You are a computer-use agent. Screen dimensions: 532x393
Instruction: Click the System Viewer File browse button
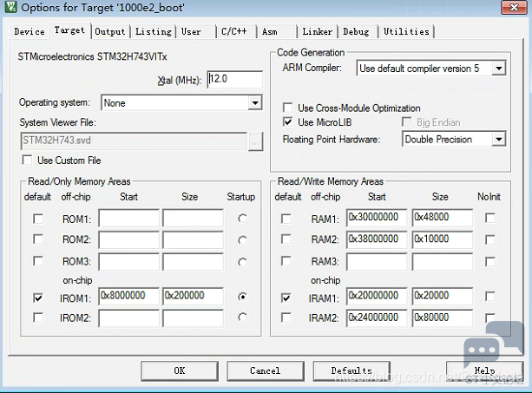255,141
